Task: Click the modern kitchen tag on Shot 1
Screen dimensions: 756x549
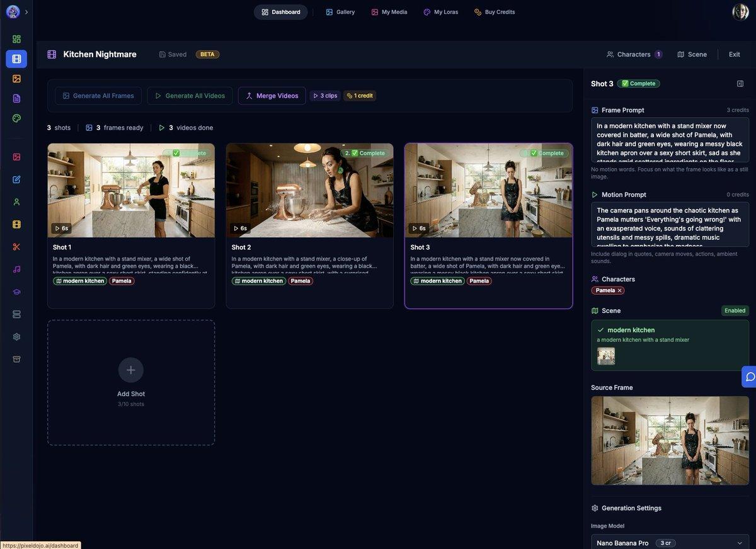Action: (80, 281)
